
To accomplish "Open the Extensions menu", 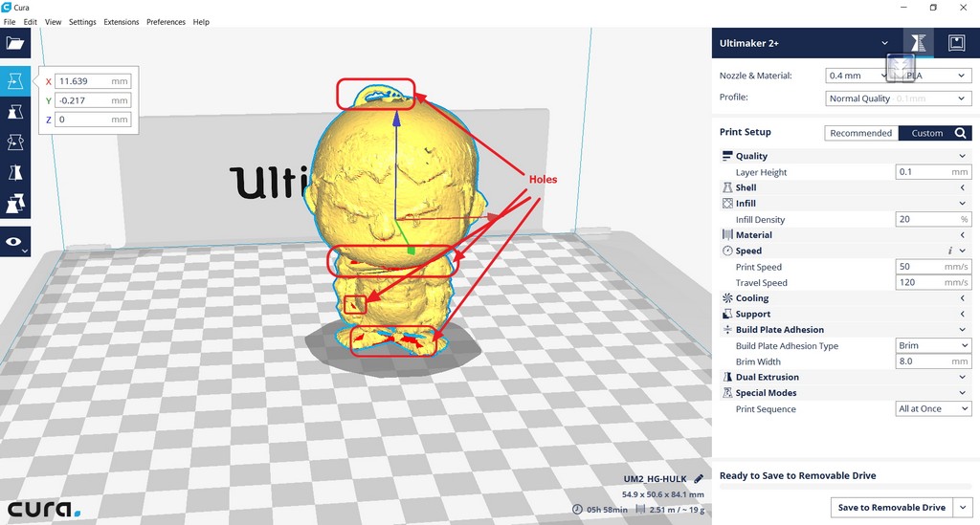I will (x=122, y=22).
